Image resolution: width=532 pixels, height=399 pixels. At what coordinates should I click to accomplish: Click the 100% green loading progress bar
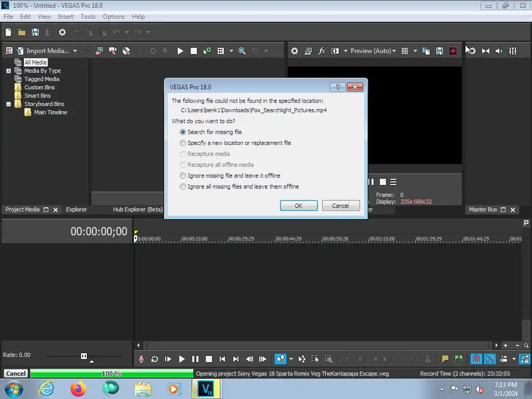click(x=112, y=374)
